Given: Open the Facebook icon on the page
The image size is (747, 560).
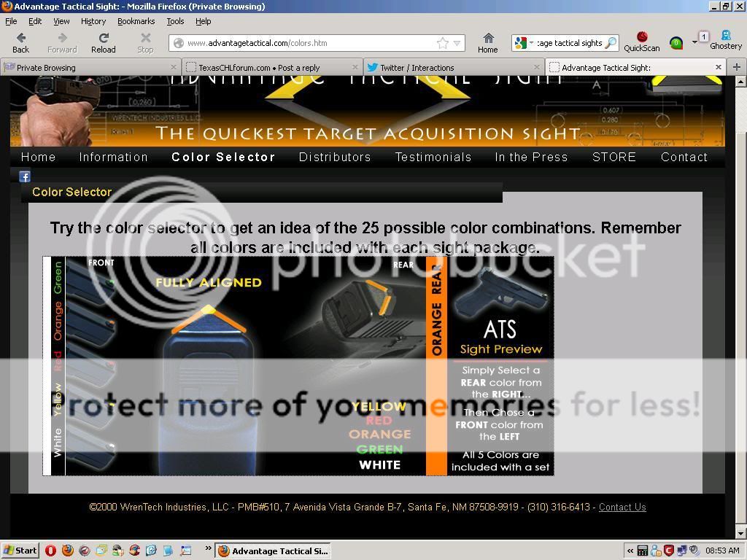Looking at the screenshot, I should [25, 176].
